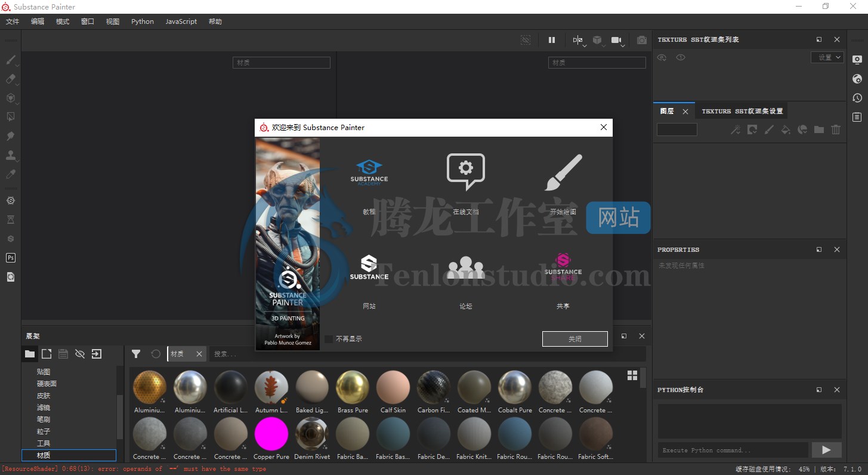Select the Material Picker eyedropper tool
The height and width of the screenshot is (475, 868).
[11, 174]
